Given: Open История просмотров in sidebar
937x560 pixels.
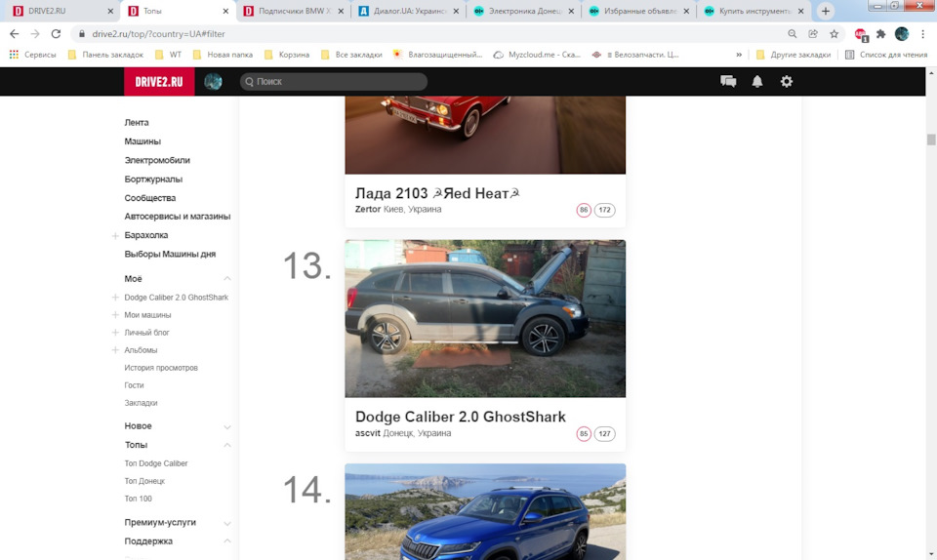Looking at the screenshot, I should (x=161, y=368).
